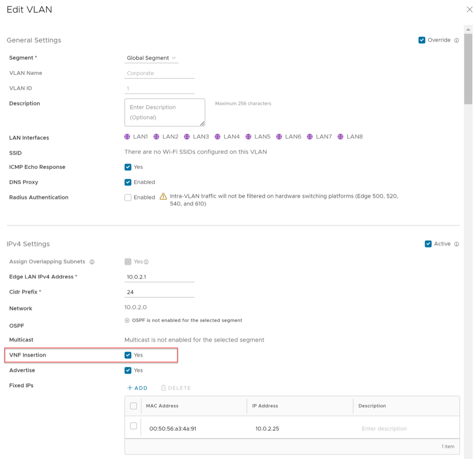Toggle the DNS Proxy Enabled checkbox
Image resolution: width=476 pixels, height=459 pixels.
click(128, 182)
